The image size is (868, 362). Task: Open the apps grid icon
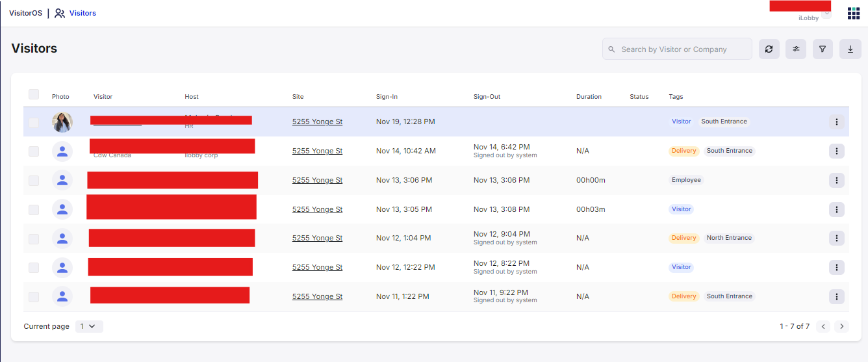(853, 13)
